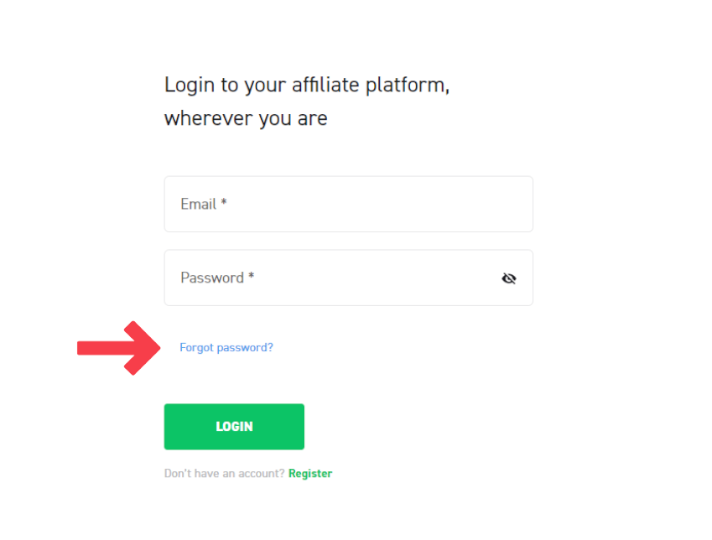Screen dimensions: 712x540
Task: Click the "wherever you are" heading line
Action: pyautogui.click(x=245, y=118)
